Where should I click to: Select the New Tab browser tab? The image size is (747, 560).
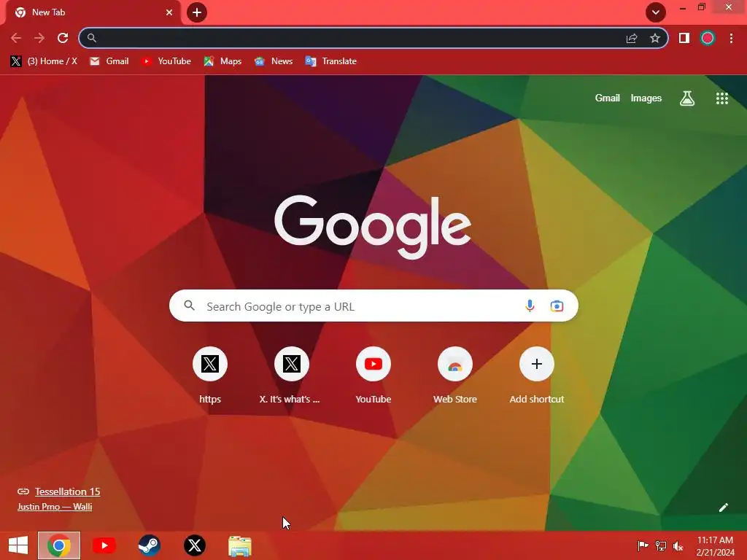point(93,12)
